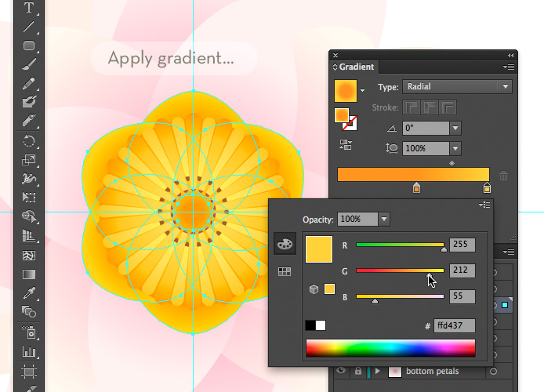This screenshot has width=544, height=392.
Task: Click the R value field 255
Action: [462, 245]
